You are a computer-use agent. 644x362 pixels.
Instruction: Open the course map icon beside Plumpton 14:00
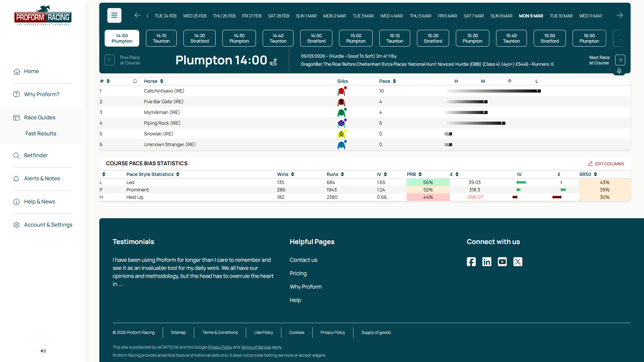pyautogui.click(x=273, y=62)
